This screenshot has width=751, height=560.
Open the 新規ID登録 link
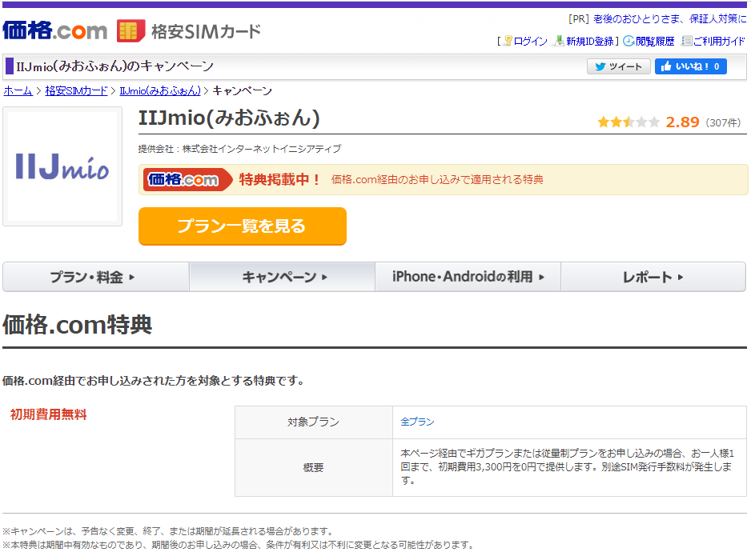[589, 41]
